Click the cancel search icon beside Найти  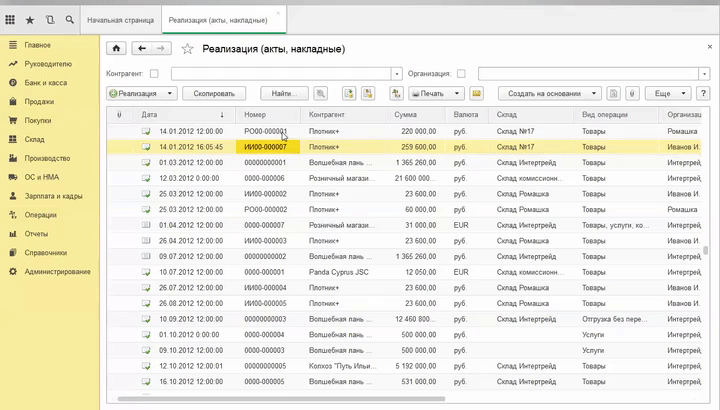(321, 93)
